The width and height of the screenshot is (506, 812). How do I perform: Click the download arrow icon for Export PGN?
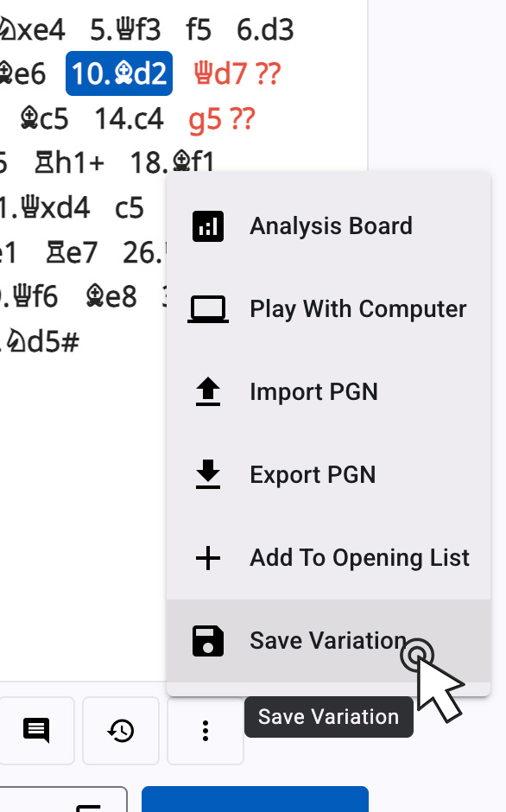click(x=207, y=474)
